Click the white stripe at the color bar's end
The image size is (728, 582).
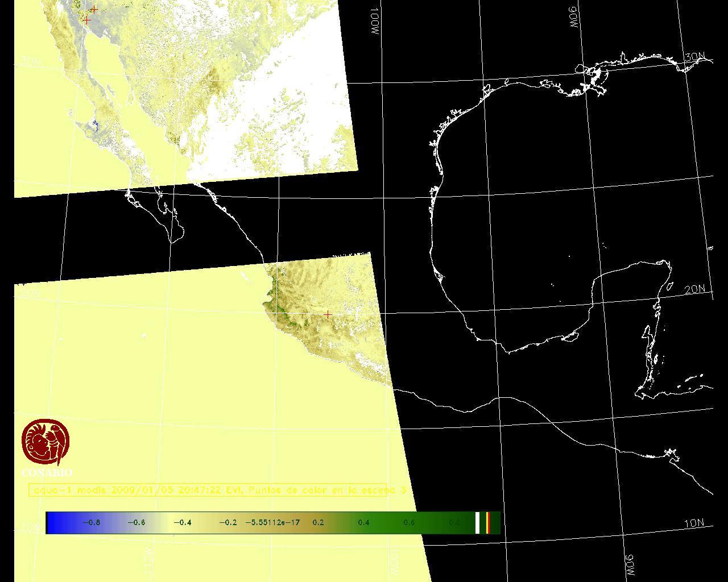(x=478, y=523)
